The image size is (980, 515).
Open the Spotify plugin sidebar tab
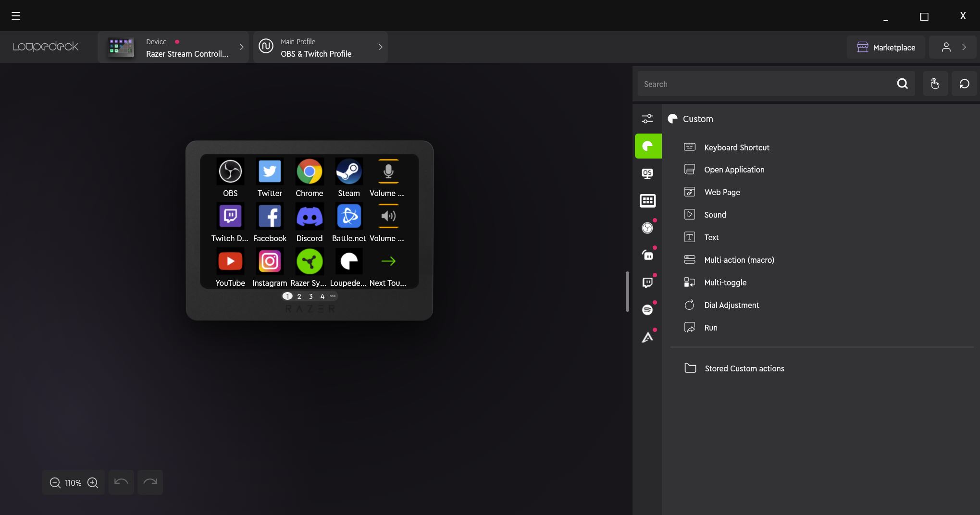click(647, 310)
